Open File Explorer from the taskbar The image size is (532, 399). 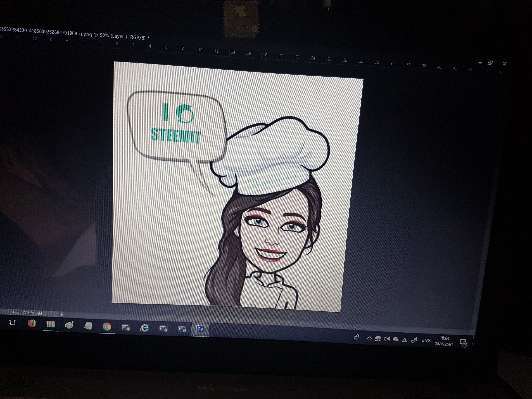(x=51, y=324)
